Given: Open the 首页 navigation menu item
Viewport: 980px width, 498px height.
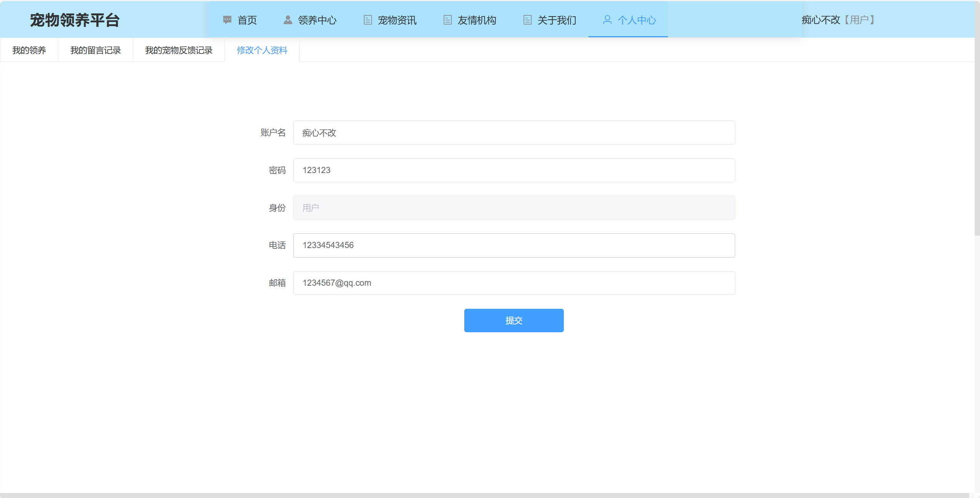Looking at the screenshot, I should (247, 20).
